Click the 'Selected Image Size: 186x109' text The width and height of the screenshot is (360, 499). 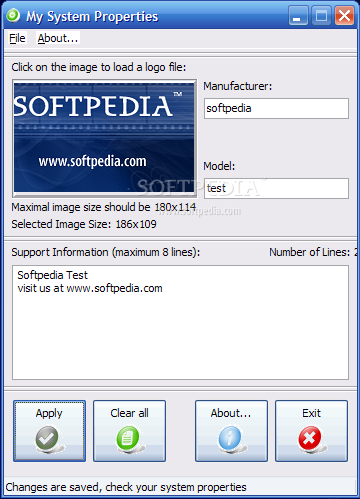click(x=84, y=224)
